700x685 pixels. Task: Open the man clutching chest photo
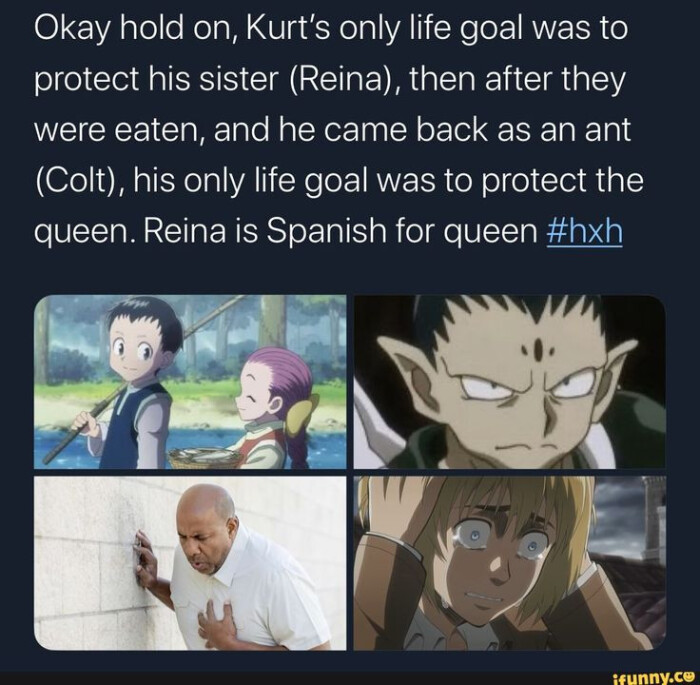click(190, 563)
